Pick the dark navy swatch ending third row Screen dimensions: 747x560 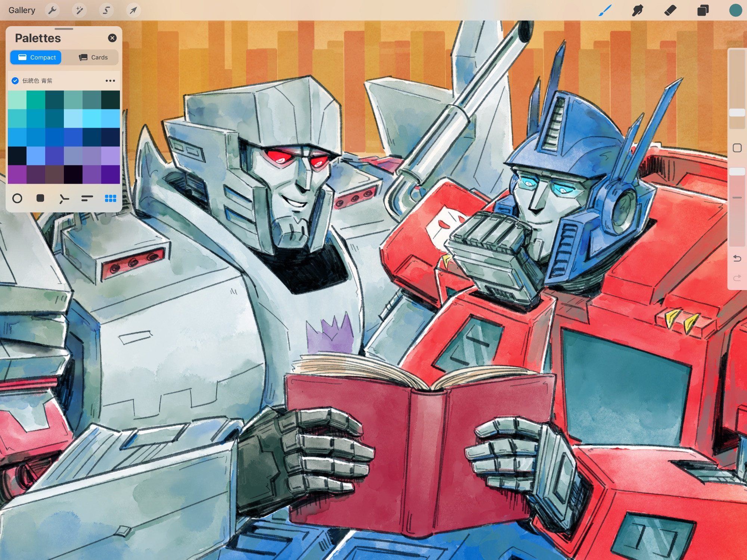tap(111, 137)
